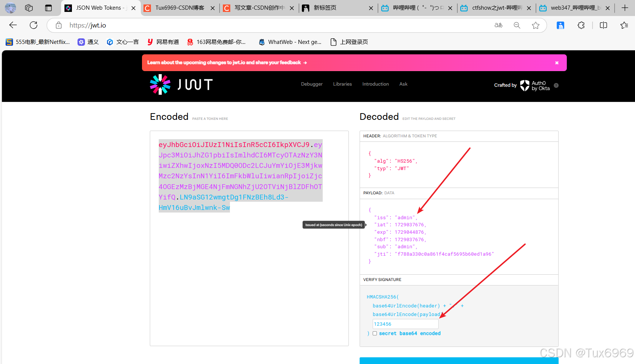Open translate options in the address bar

click(498, 25)
